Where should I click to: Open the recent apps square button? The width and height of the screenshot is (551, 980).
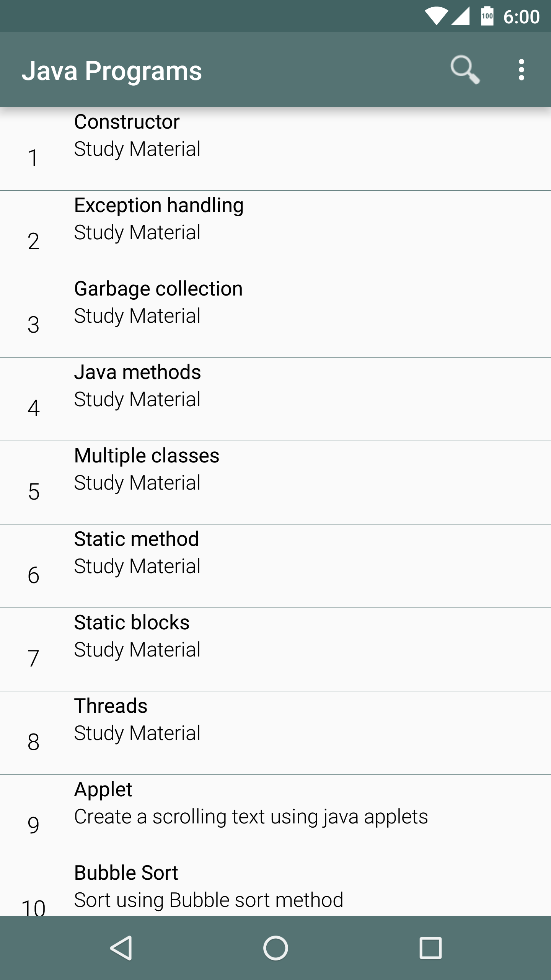(x=430, y=948)
